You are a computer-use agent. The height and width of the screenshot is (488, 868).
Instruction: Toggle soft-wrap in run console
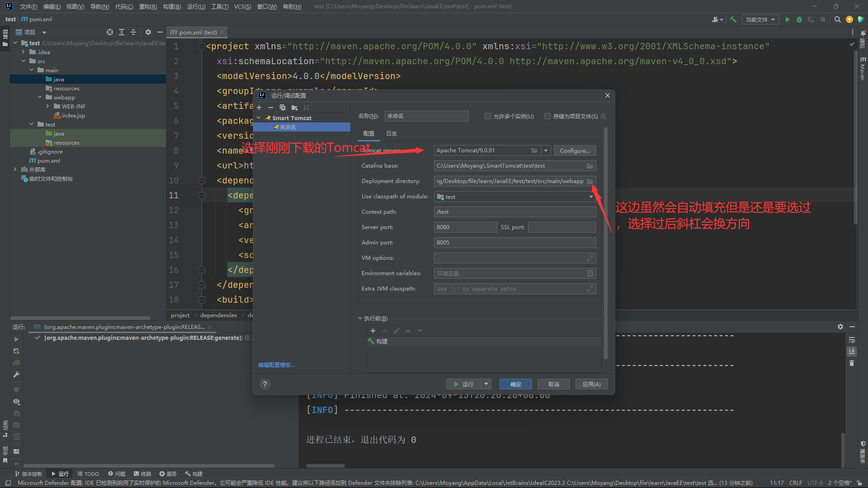click(x=852, y=340)
